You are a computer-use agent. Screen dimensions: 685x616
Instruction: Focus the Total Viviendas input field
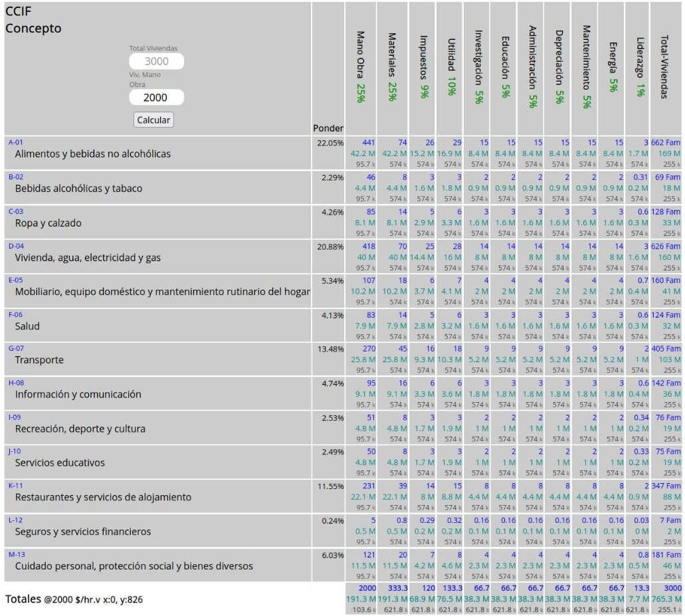pyautogui.click(x=156, y=61)
